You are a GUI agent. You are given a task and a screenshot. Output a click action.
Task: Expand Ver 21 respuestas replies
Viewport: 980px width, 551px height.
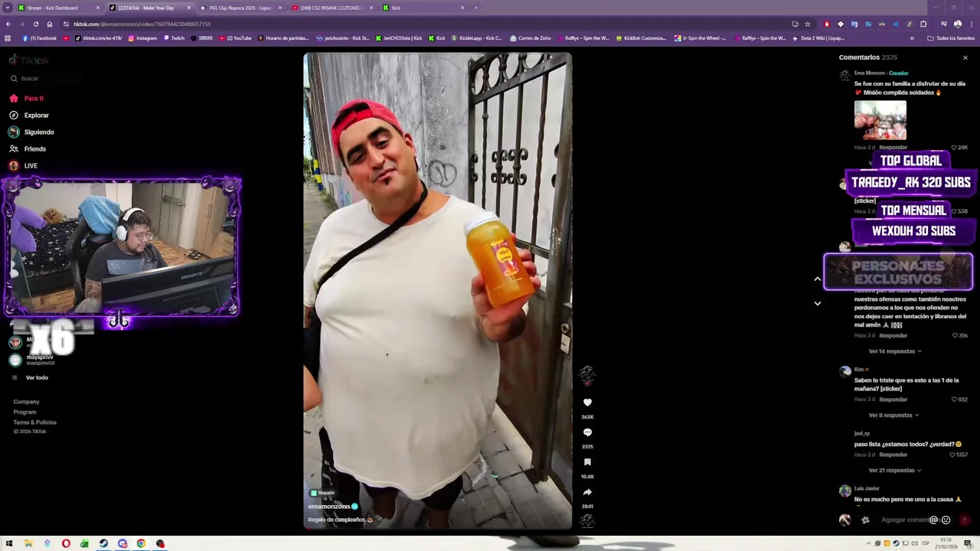coord(895,470)
